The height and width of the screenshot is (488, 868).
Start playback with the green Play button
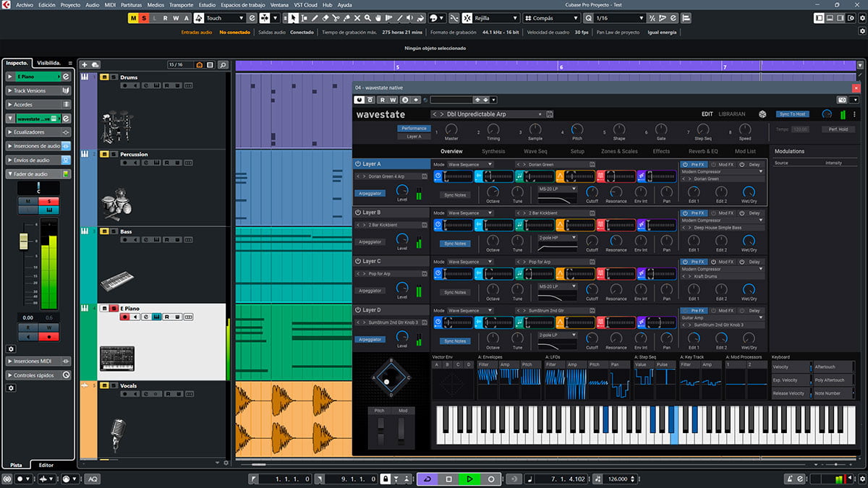pyautogui.click(x=469, y=479)
